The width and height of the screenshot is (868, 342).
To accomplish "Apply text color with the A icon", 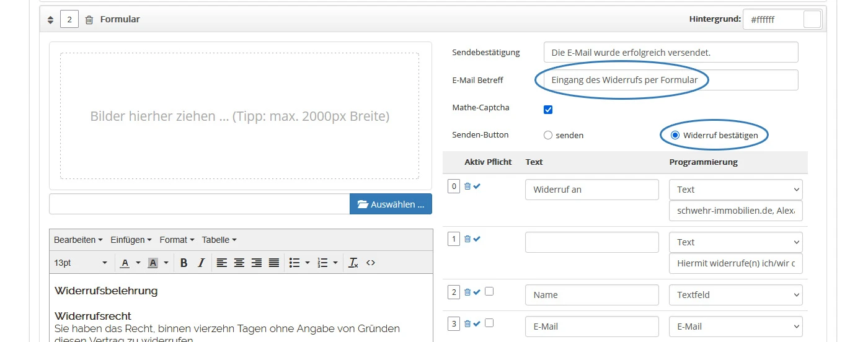I will [x=125, y=263].
